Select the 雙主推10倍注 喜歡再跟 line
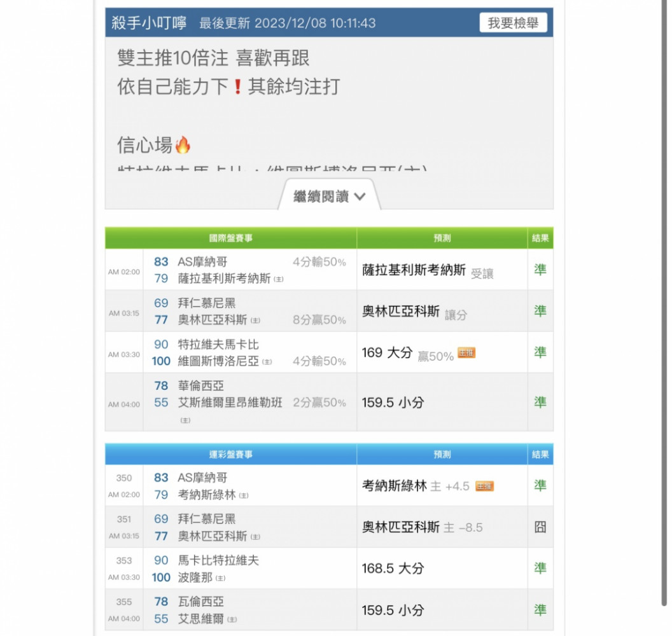This screenshot has height=636, width=672. [x=213, y=58]
